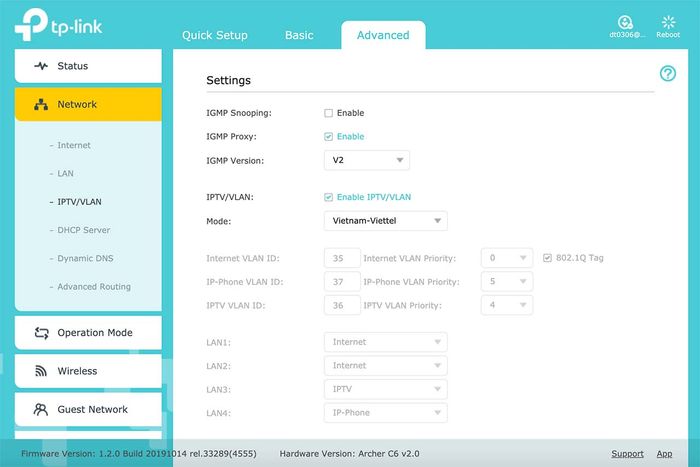The image size is (700, 467).
Task: Click the Support link in footer
Action: coord(627,454)
